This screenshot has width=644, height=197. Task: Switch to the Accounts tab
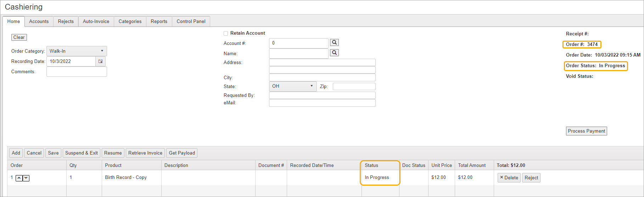[x=39, y=21]
